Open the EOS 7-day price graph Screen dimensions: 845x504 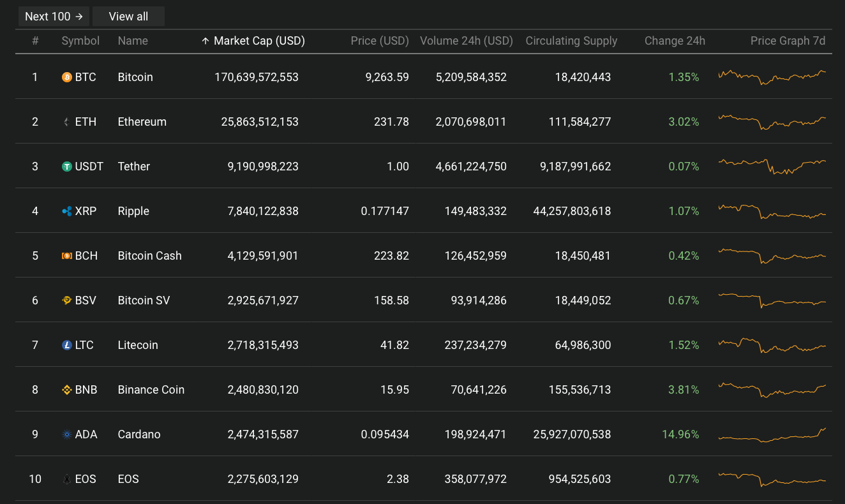(772, 479)
